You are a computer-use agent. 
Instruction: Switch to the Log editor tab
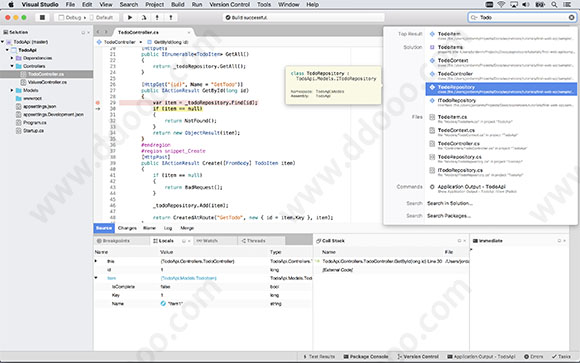coord(168,228)
